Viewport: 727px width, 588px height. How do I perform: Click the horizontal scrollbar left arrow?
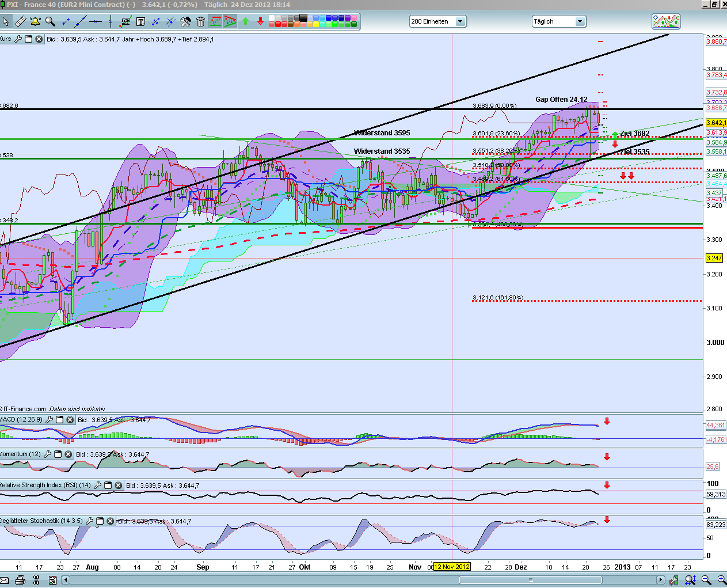point(66,580)
